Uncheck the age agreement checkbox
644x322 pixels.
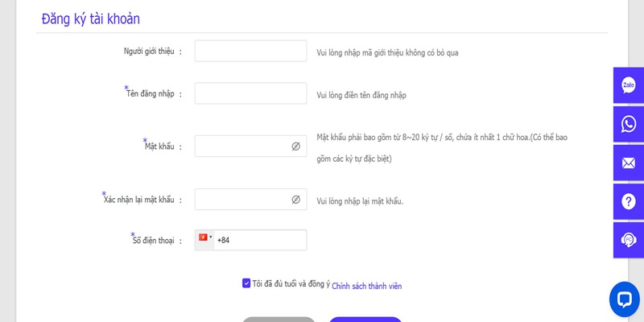(246, 283)
